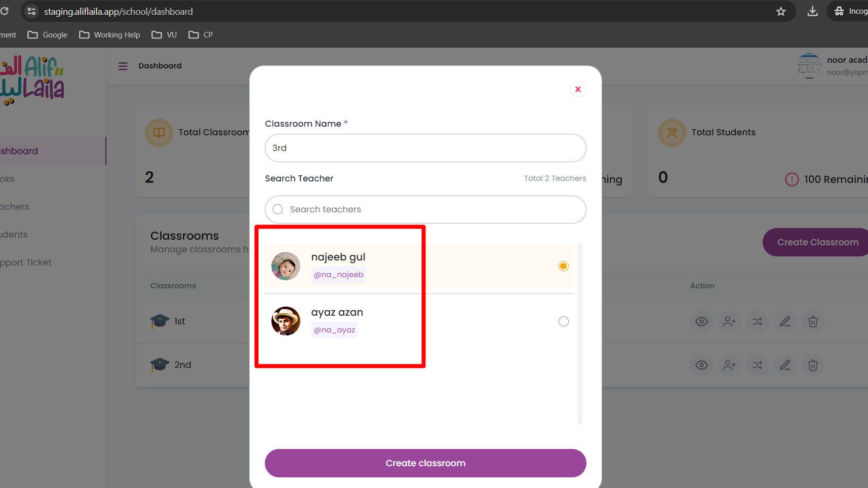The height and width of the screenshot is (488, 868).
Task: Click najeeb gul's avatar thumbnail
Action: point(286,266)
